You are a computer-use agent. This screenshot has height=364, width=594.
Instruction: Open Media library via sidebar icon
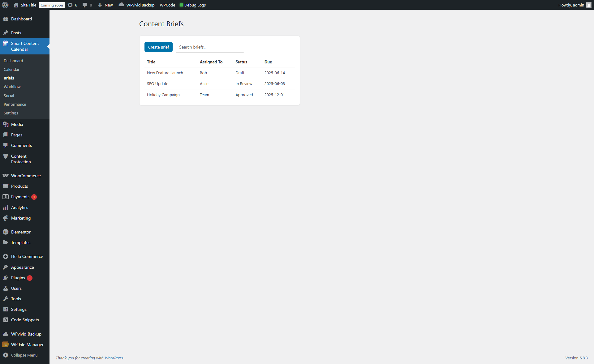click(6, 124)
